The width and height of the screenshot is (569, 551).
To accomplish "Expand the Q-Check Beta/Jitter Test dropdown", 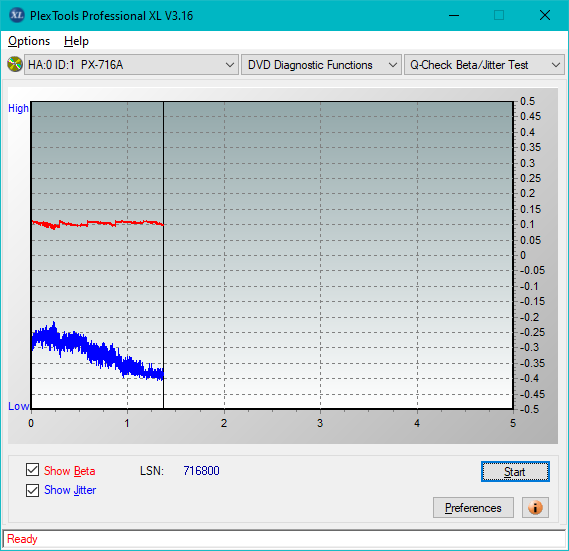I will click(x=484, y=65).
